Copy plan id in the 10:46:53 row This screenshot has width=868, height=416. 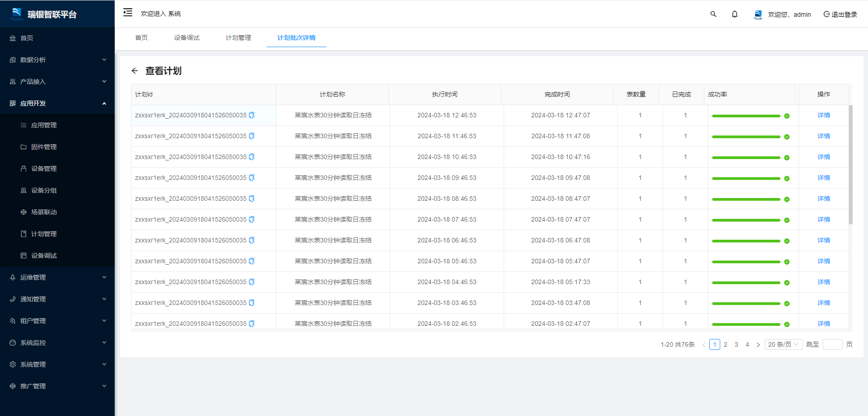(252, 157)
